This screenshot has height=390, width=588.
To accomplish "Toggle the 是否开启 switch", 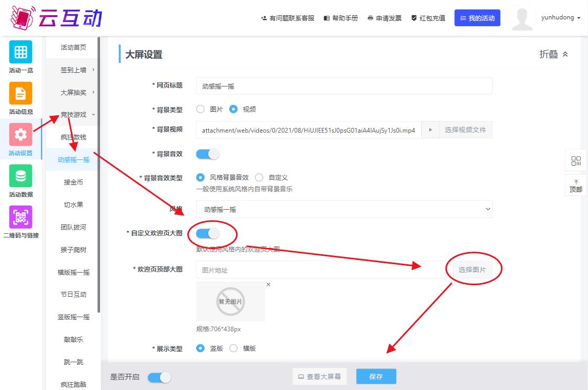I will tap(159, 377).
